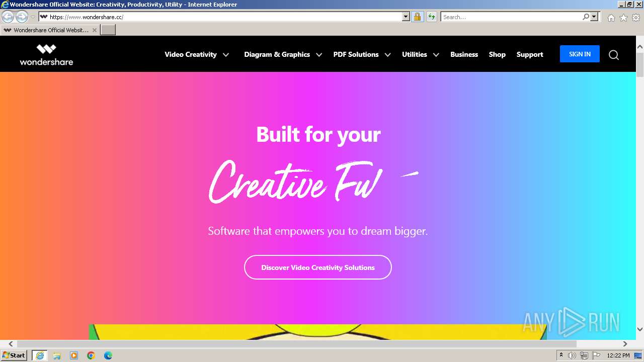This screenshot has height=362, width=644.
Task: Open the Support menu item
Action: click(x=530, y=54)
